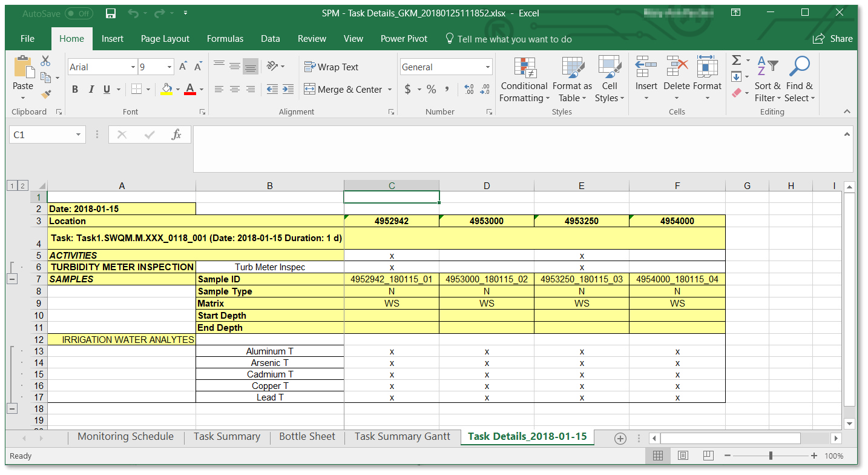This screenshot has width=868, height=475.
Task: Open font color dropdown arrow
Action: point(202,90)
